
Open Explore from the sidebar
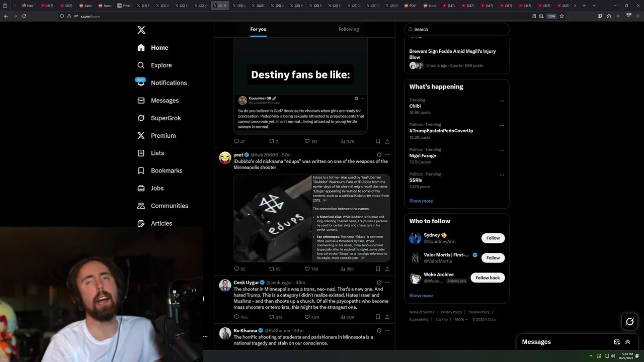154,65
